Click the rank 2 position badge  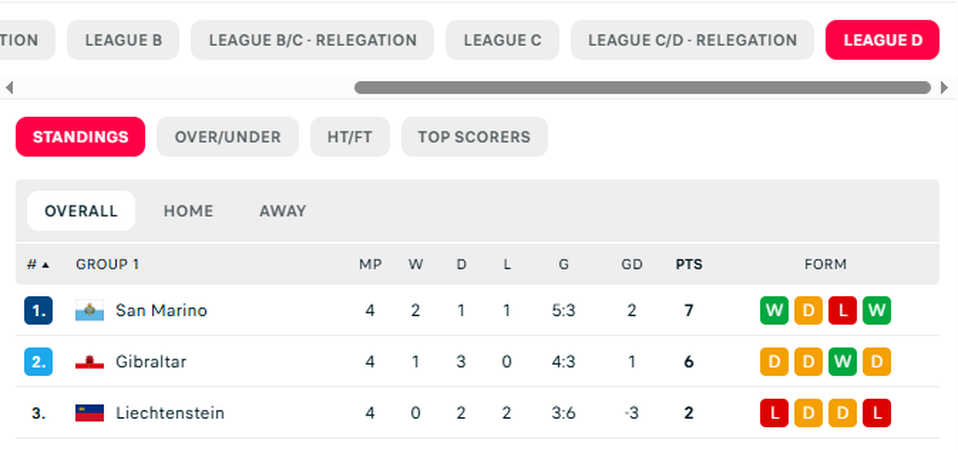tap(38, 362)
